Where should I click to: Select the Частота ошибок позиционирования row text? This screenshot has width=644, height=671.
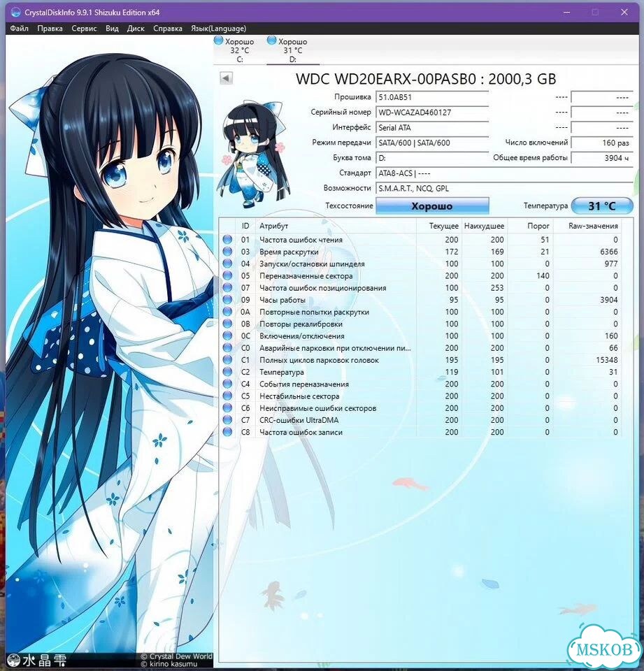(322, 287)
